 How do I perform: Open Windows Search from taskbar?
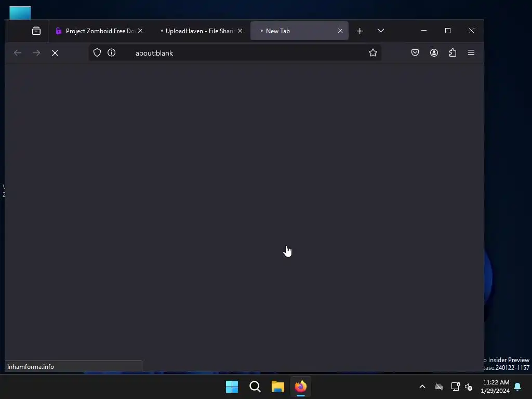point(255,387)
